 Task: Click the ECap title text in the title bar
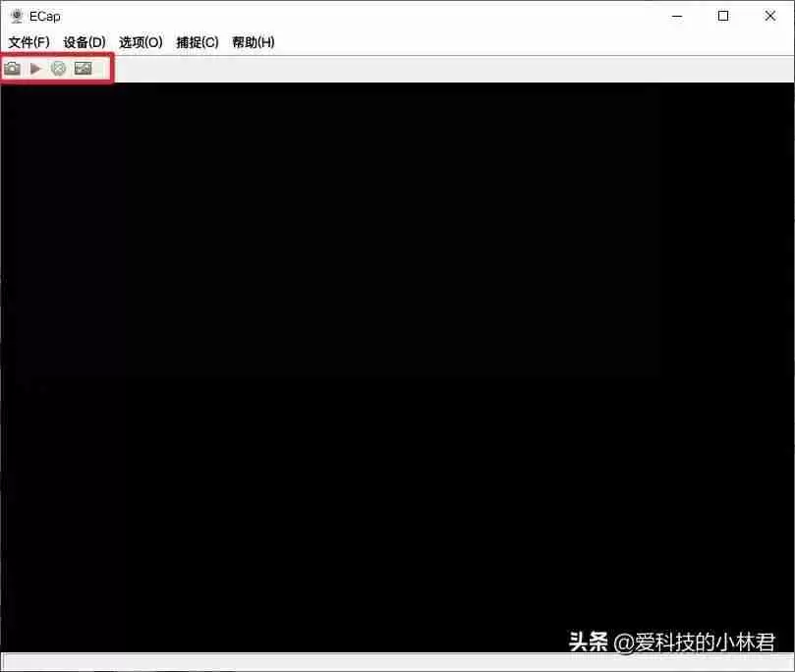pos(45,16)
